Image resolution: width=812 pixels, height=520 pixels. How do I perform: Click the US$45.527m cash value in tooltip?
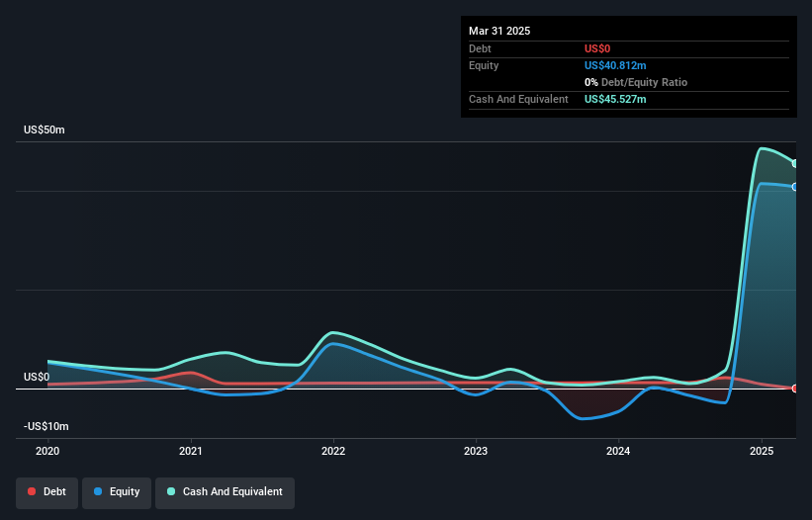coord(615,99)
